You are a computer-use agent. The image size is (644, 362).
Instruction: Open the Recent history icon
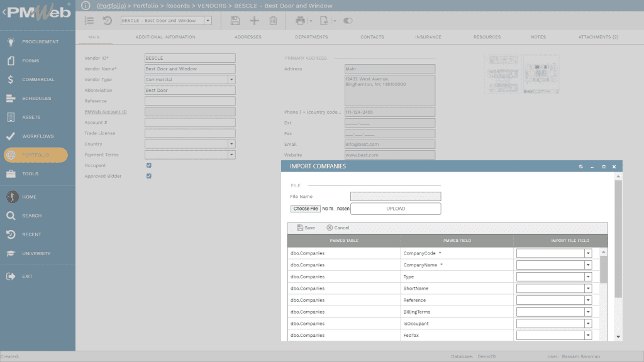pyautogui.click(x=11, y=234)
